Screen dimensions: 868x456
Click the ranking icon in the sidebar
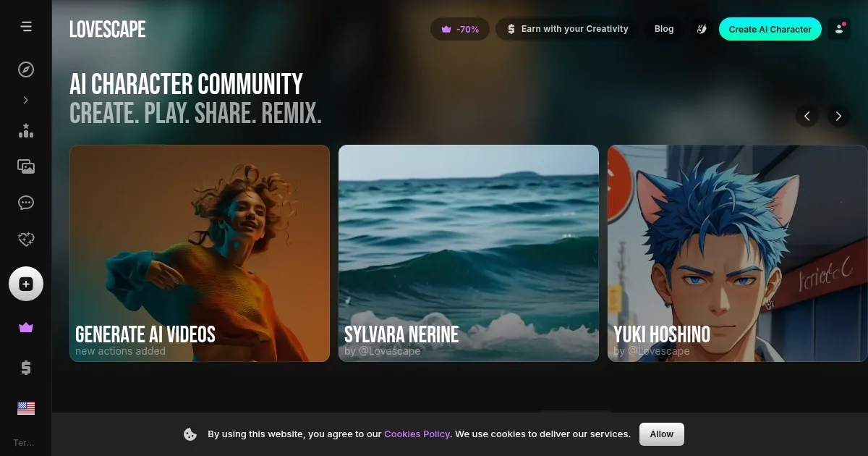coord(26,130)
